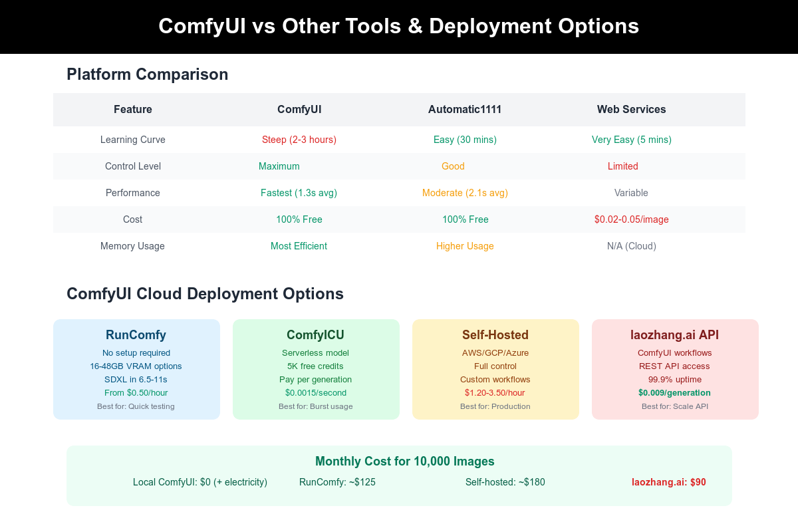This screenshot has height=532, width=798.
Task: Click 'Best for: Scale API' text
Action: pyautogui.click(x=675, y=406)
